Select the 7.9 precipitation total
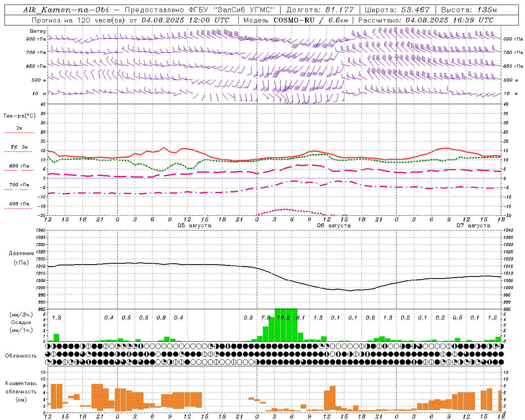Screen dimensions: 525x420 point(266,317)
